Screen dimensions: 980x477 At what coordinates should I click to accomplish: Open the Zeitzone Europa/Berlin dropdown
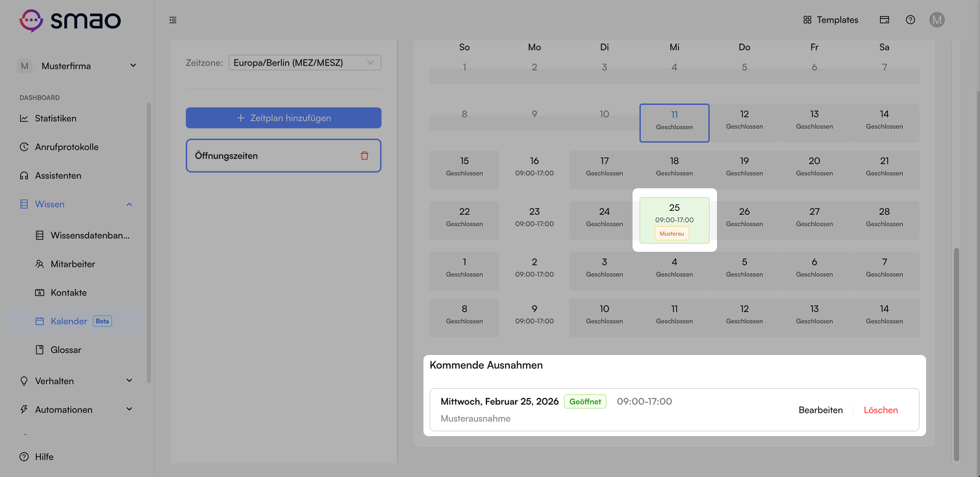305,63
